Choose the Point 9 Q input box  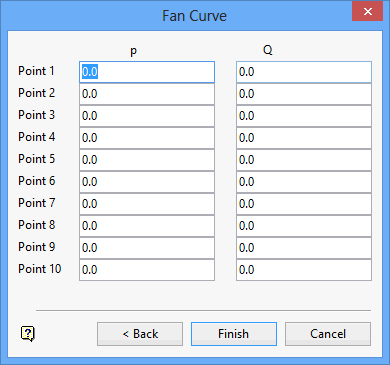[x=304, y=248]
